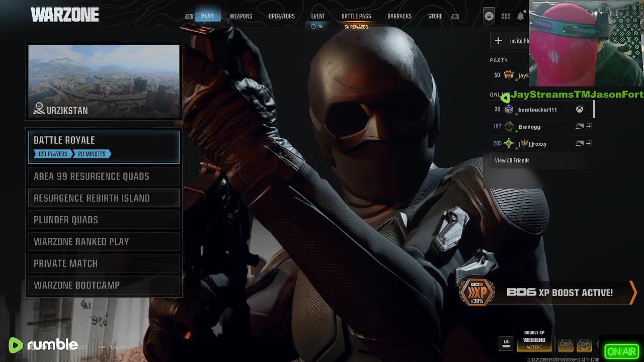
Task: Click Elmdogg's rank emblem icon
Action: [x=509, y=126]
